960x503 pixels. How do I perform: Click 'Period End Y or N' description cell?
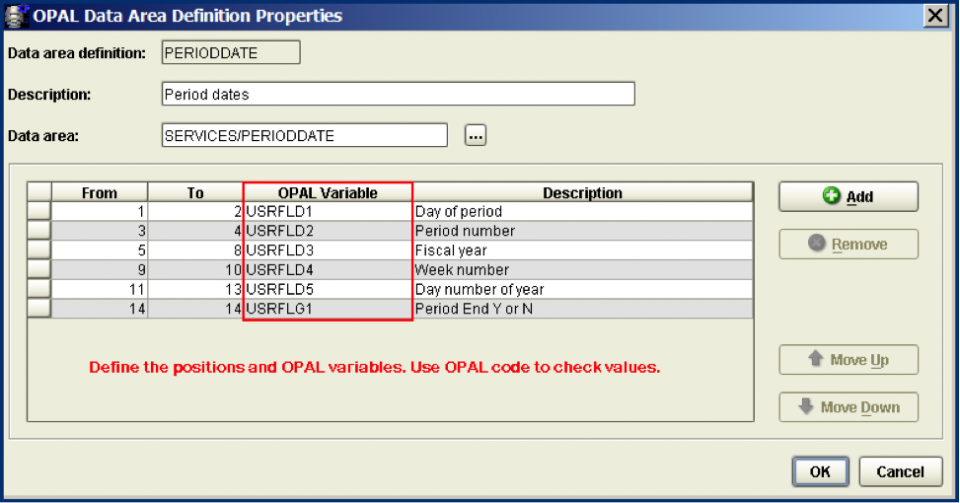pos(583,309)
